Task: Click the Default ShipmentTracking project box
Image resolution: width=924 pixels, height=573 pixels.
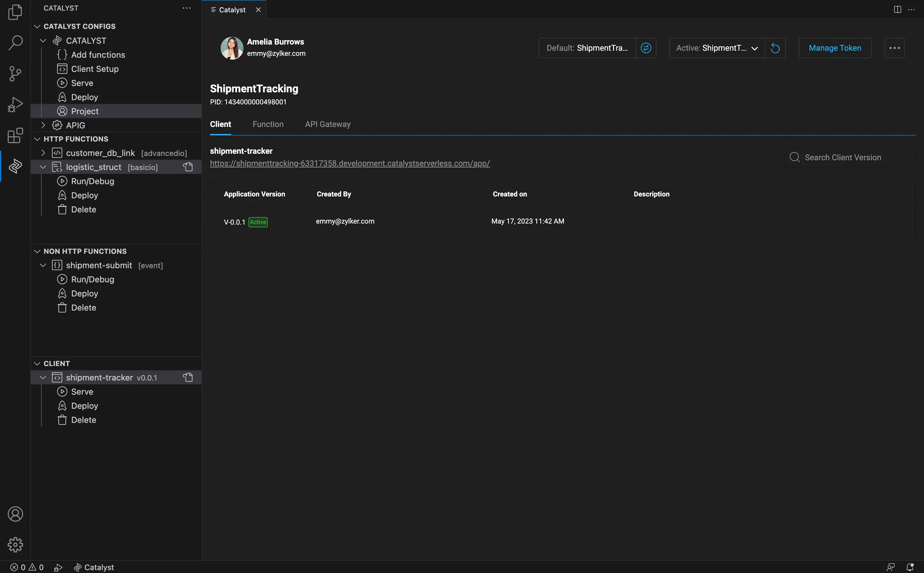Action: pyautogui.click(x=587, y=48)
